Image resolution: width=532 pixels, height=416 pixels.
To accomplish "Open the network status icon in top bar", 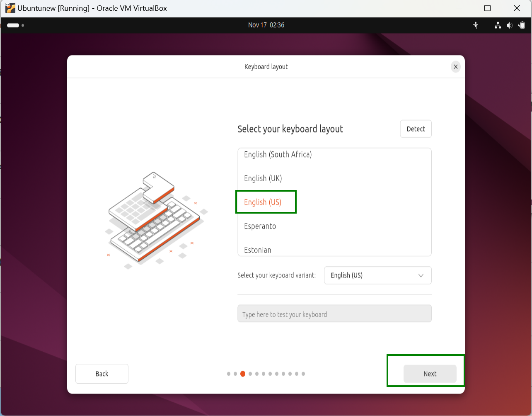I will (x=498, y=25).
